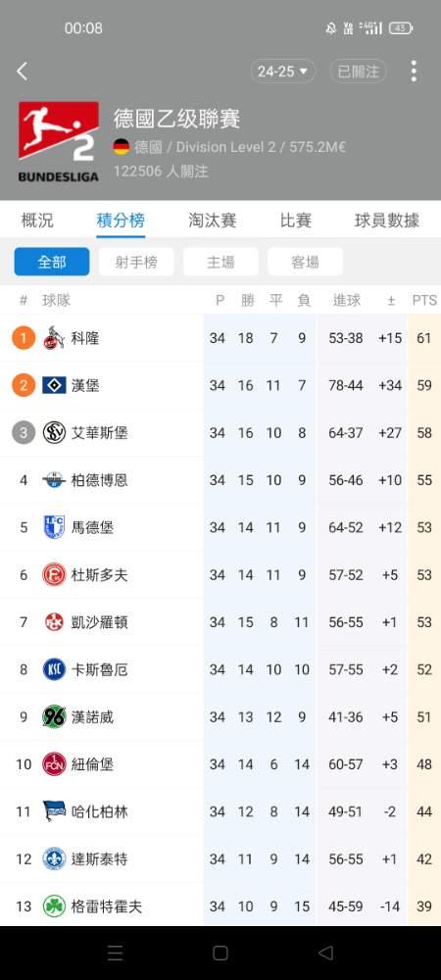The height and width of the screenshot is (980, 441).
Task: Toggle the 已關注 follow button
Action: [358, 72]
